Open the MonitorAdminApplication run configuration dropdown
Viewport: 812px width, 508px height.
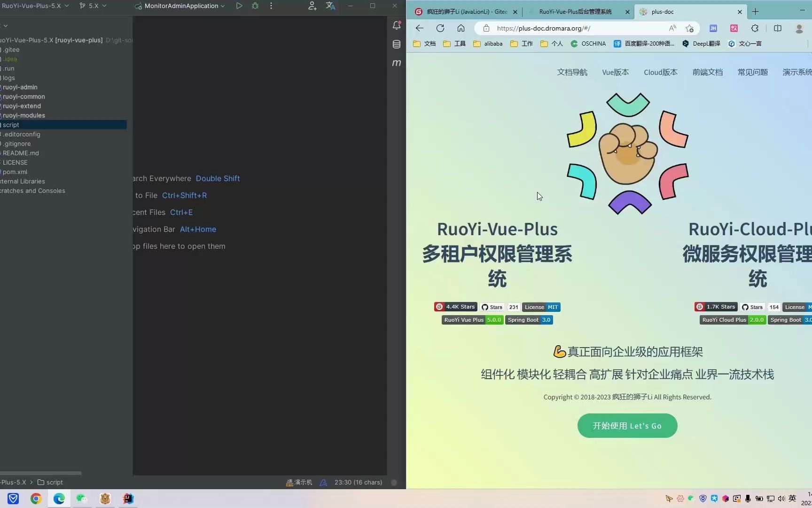(180, 6)
